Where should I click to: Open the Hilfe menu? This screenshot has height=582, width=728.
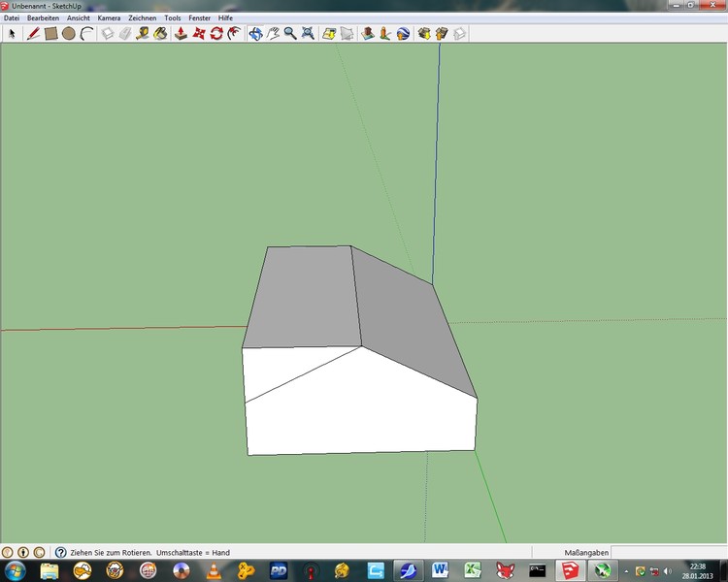[x=225, y=18]
